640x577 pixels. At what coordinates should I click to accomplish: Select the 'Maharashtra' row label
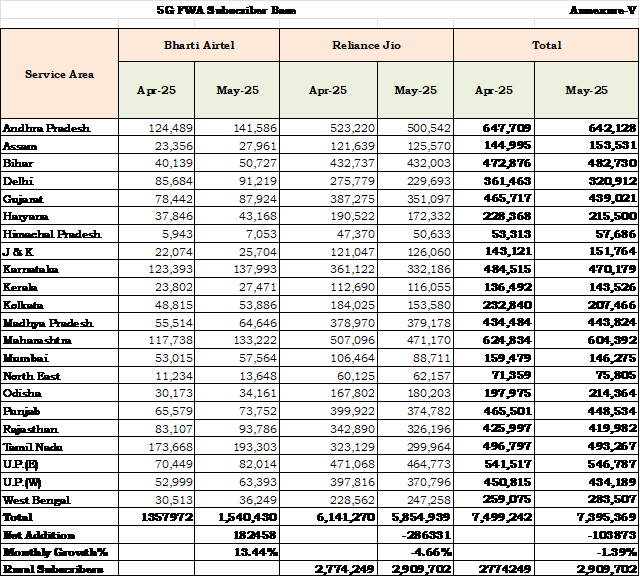37,340
